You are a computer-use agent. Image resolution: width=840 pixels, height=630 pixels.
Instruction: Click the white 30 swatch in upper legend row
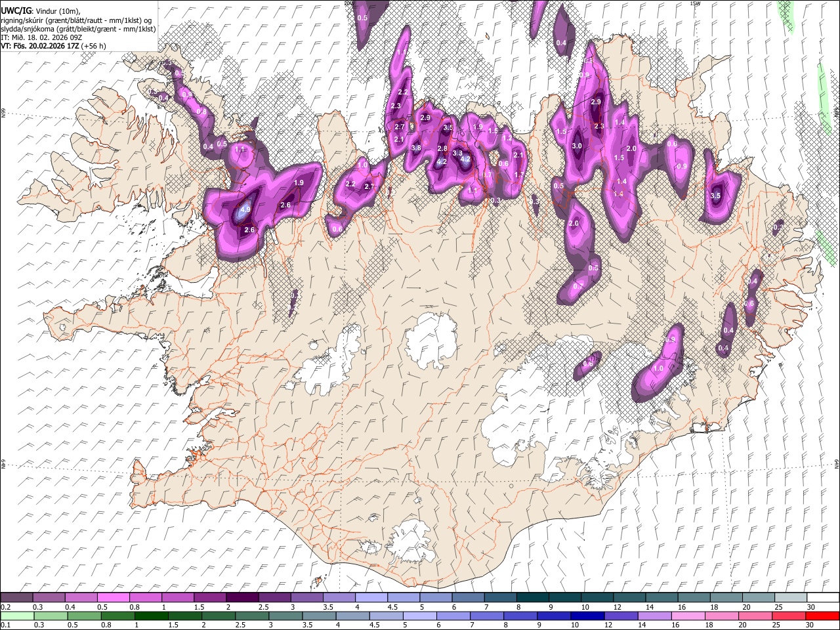tap(822, 597)
